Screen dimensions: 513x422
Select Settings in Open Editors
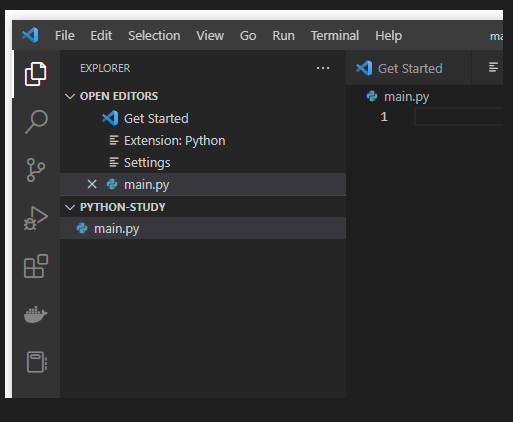(x=203, y=162)
